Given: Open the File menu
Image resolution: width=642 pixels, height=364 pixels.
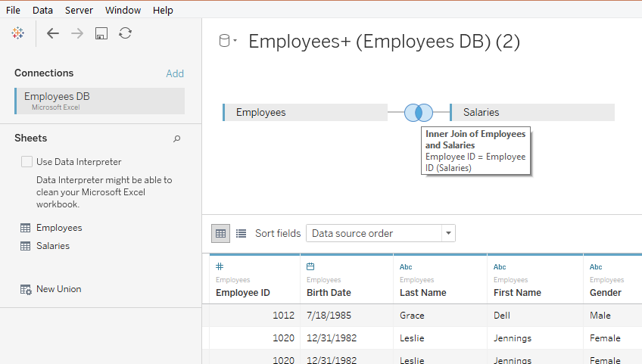Looking at the screenshot, I should tap(13, 11).
